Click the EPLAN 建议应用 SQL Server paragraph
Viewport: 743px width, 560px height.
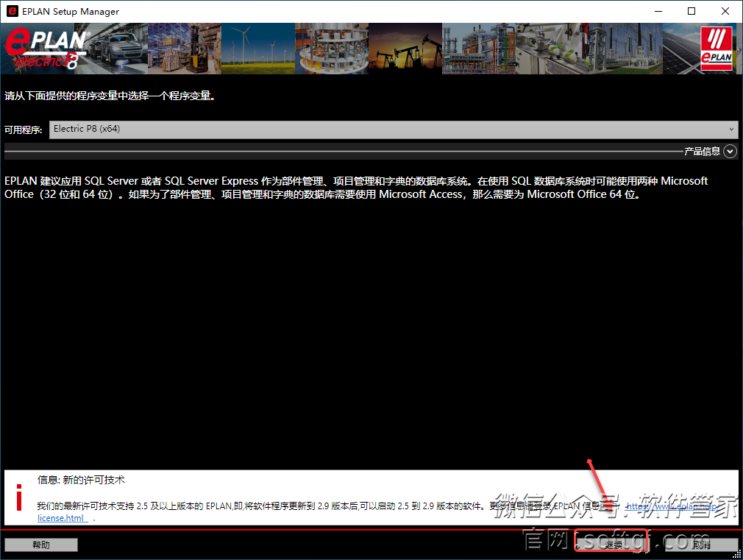(x=356, y=188)
